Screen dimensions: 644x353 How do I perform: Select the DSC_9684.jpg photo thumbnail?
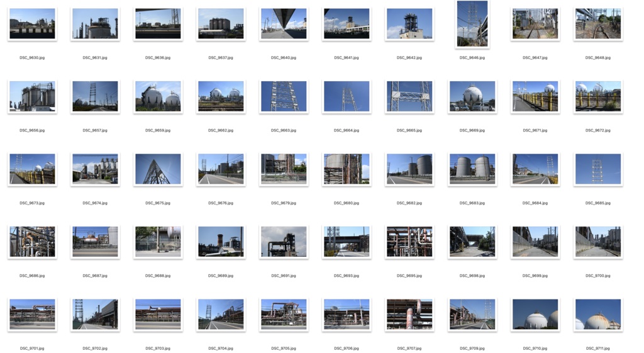tap(535, 169)
